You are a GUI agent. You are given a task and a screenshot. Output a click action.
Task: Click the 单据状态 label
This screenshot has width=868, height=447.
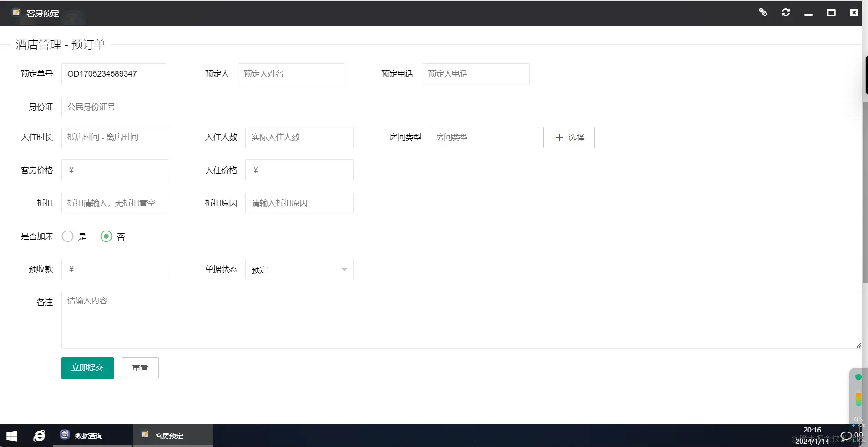point(221,269)
